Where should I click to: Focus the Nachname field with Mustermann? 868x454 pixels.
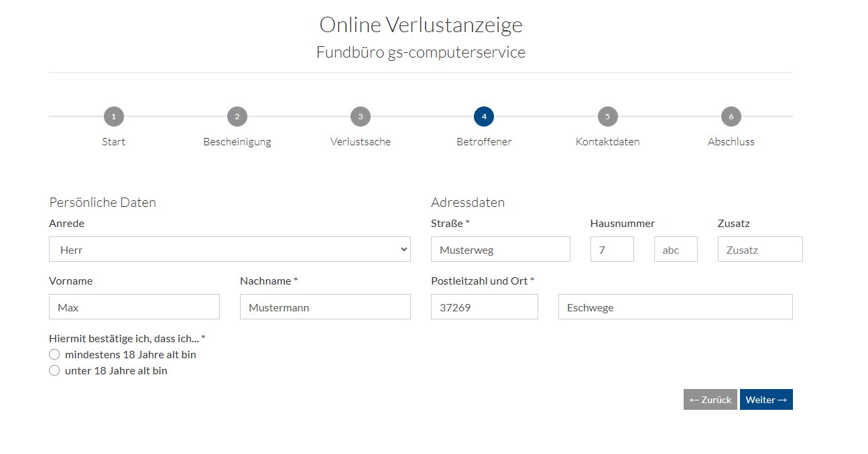[x=325, y=307]
